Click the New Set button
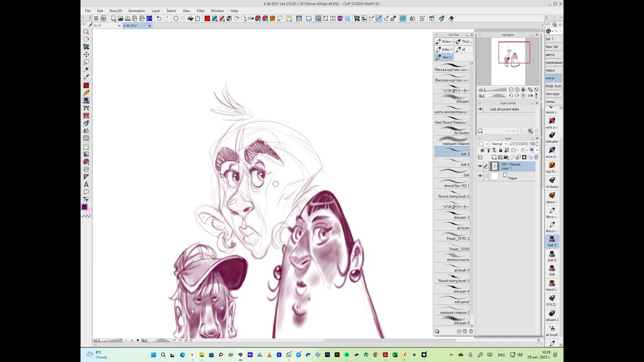The image size is (644, 362). click(553, 47)
